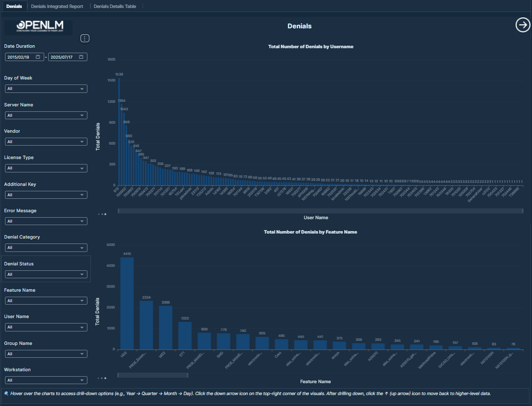The width and height of the screenshot is (532, 406).
Task: Click the Feature Name chart scrollbar handle
Action: 146,375
